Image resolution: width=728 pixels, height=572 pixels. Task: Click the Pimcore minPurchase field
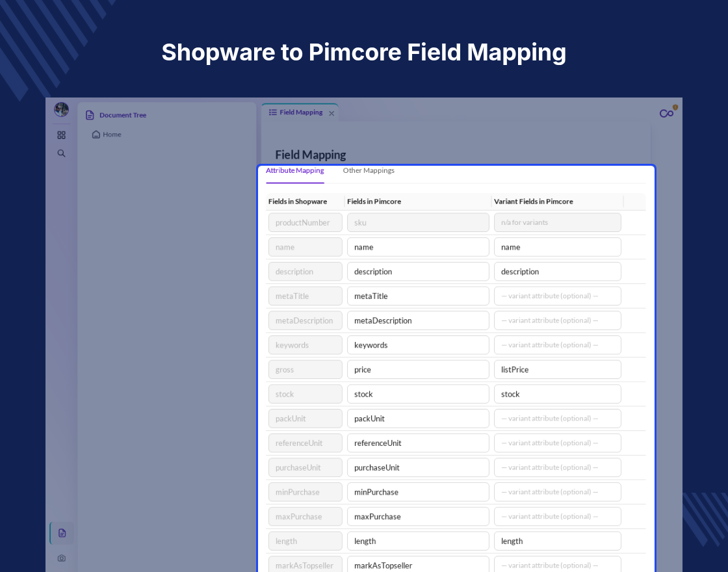pos(418,492)
